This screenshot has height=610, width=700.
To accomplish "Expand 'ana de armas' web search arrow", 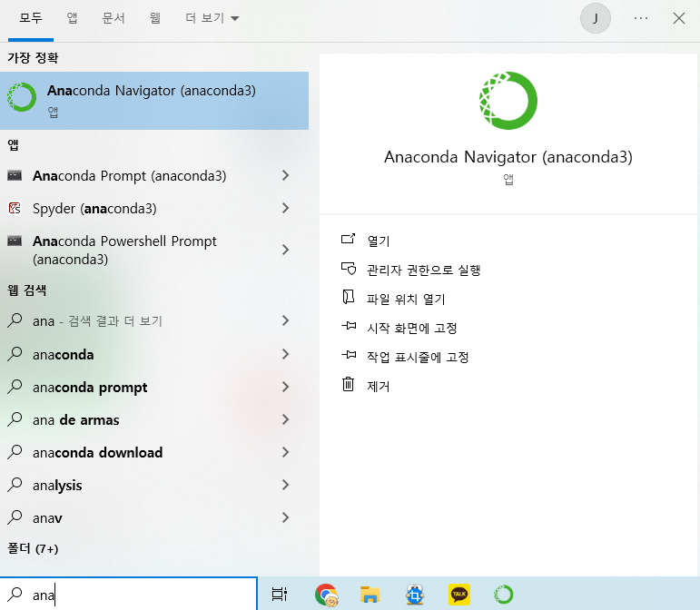I will [x=286, y=419].
